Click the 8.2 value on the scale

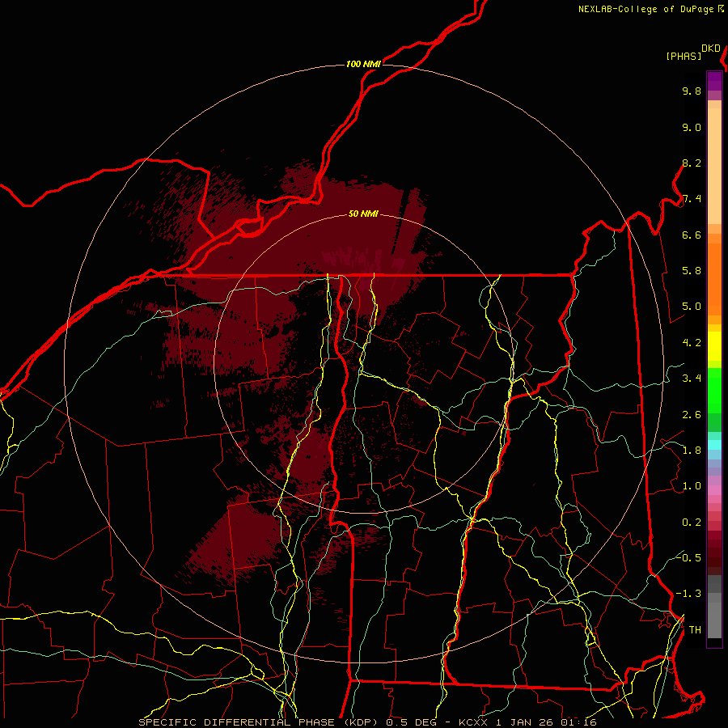point(692,163)
